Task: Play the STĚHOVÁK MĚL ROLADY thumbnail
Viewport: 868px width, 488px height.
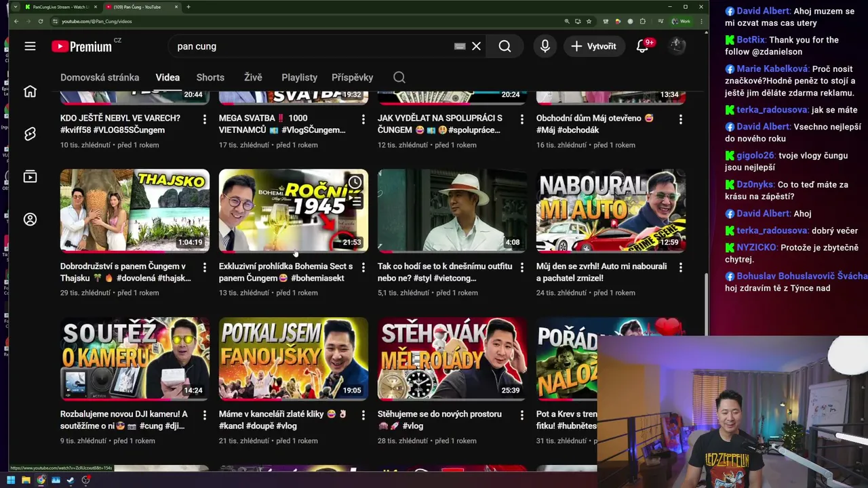Action: (x=452, y=359)
